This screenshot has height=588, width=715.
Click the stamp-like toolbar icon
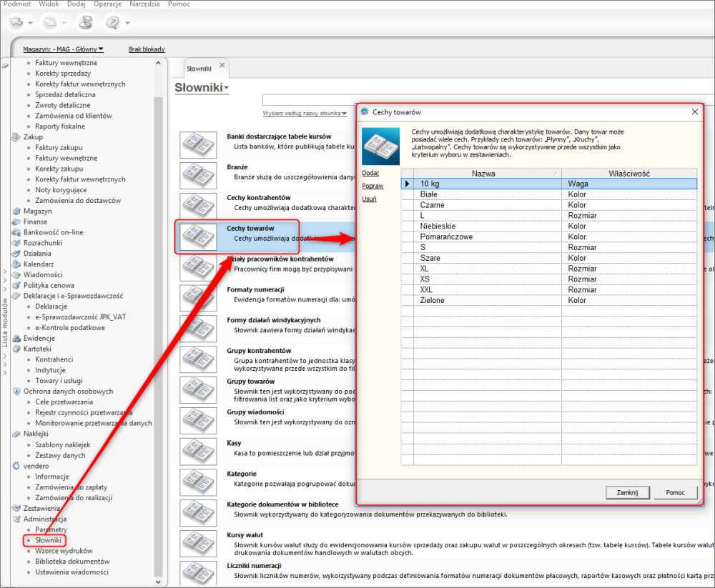coord(85,22)
